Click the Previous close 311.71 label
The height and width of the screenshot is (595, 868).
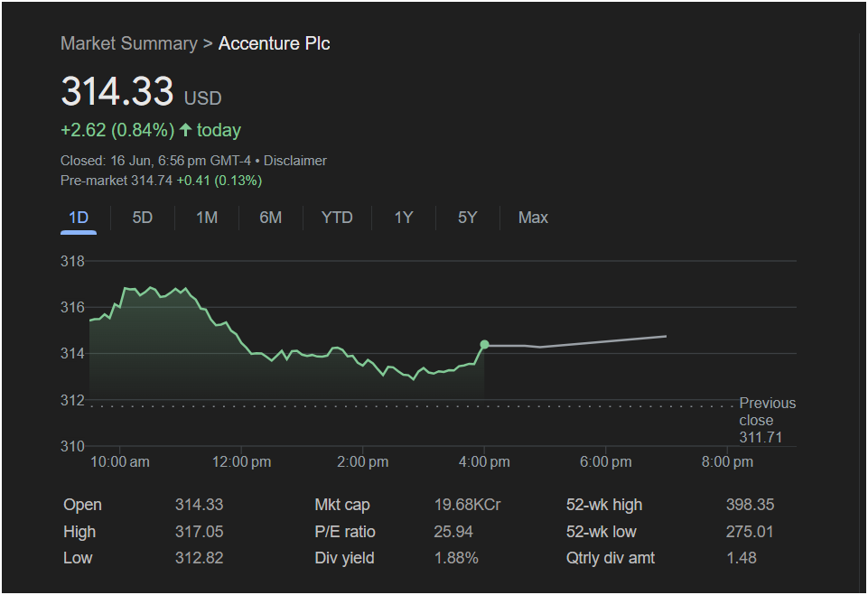click(767, 420)
